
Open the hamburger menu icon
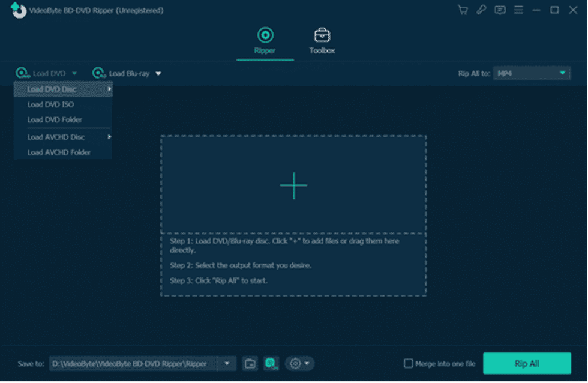(518, 10)
